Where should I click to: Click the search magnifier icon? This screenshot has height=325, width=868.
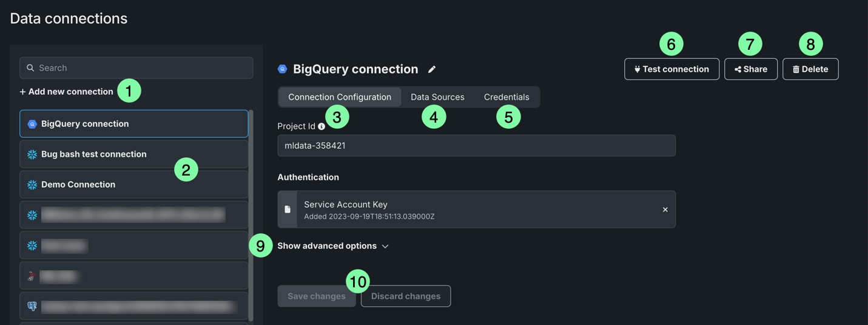coord(30,68)
